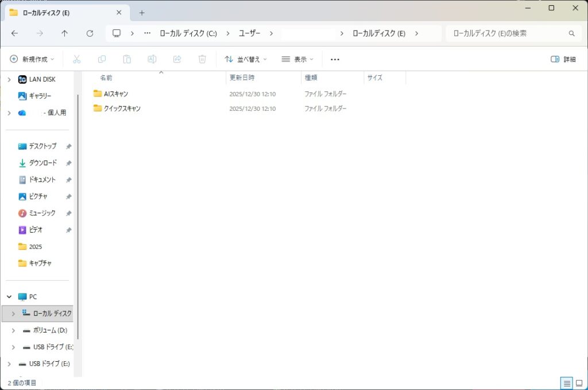The image size is (588, 390).
Task: Toggle the 詳細 details pane
Action: (563, 59)
